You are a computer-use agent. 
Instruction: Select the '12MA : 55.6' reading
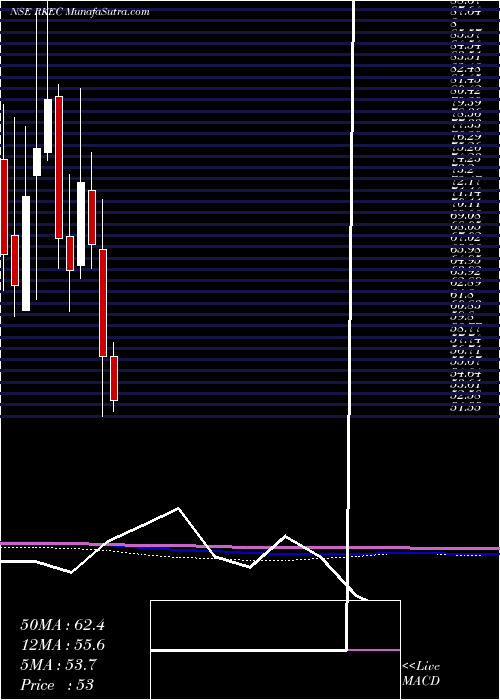point(63,645)
